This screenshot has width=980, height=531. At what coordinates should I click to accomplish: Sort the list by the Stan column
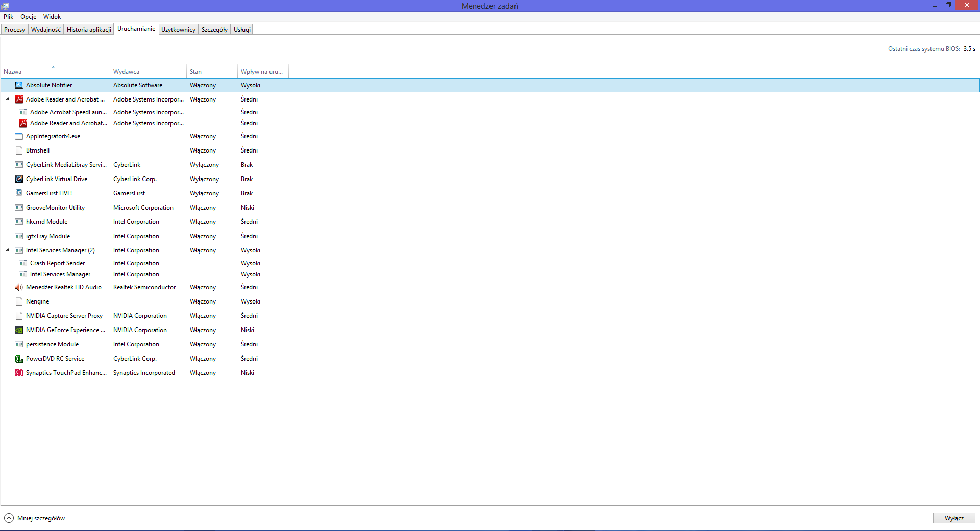pyautogui.click(x=212, y=72)
